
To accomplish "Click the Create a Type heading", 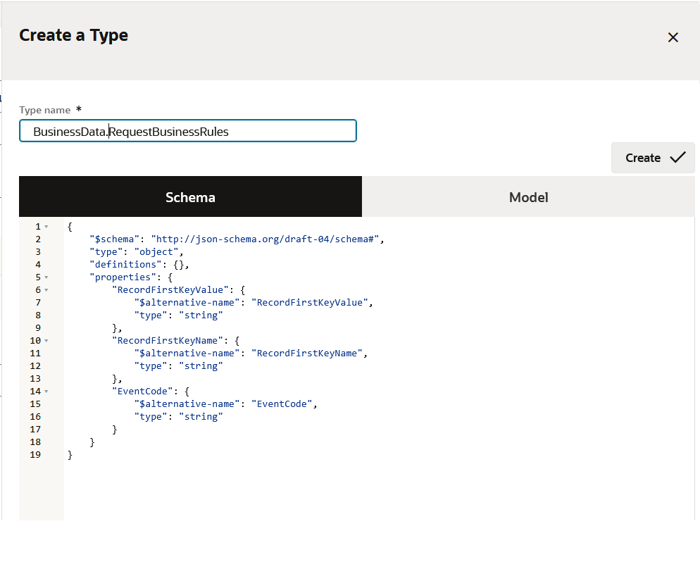I will (74, 35).
